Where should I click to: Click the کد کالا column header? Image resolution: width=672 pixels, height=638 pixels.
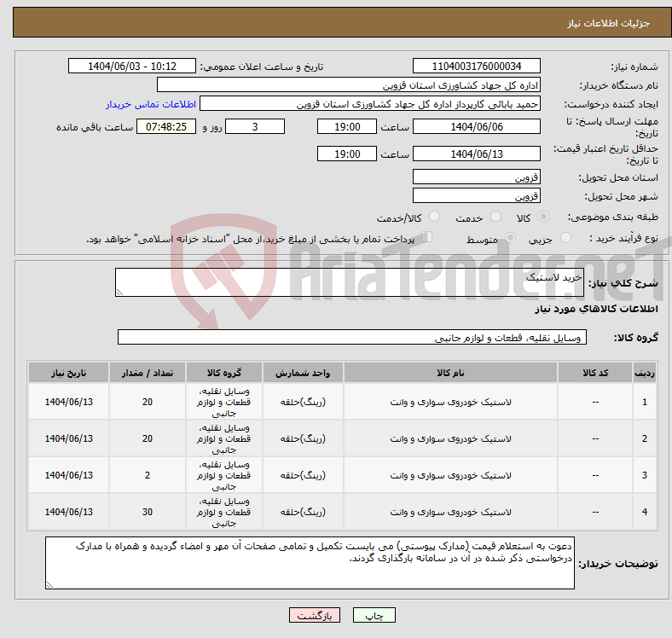click(595, 373)
